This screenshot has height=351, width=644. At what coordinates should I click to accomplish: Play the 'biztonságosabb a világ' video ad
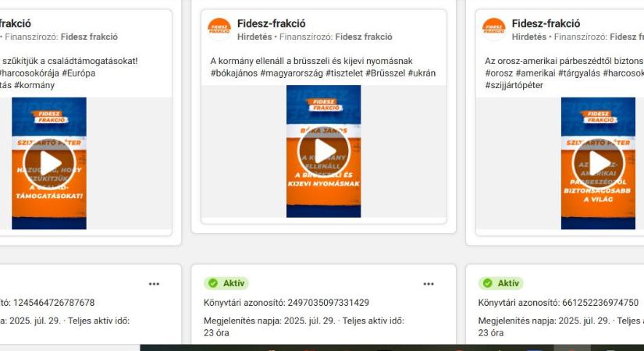(599, 163)
